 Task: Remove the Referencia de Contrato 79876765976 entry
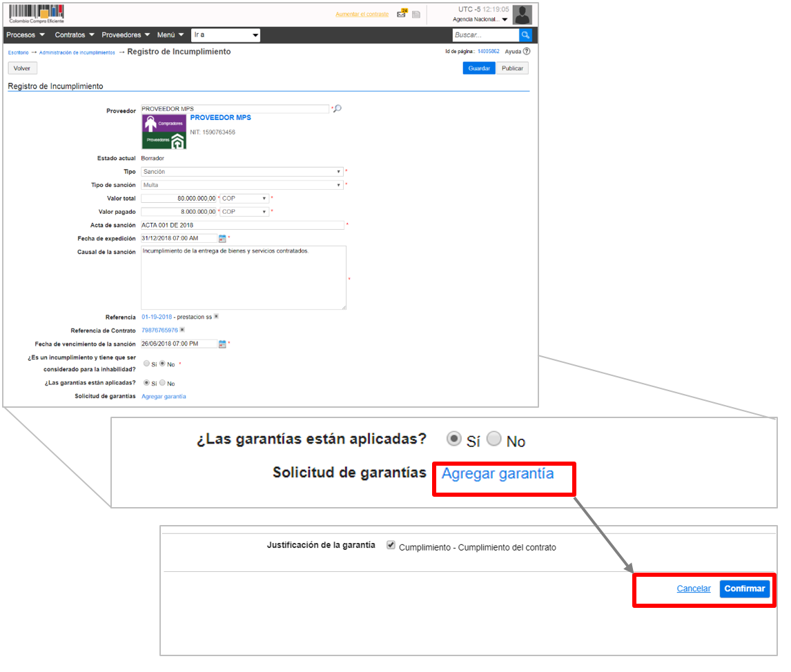tap(183, 330)
